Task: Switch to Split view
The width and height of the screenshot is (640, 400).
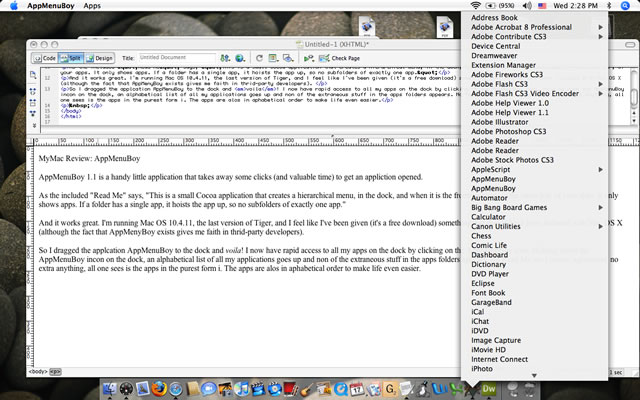Action: (71, 58)
